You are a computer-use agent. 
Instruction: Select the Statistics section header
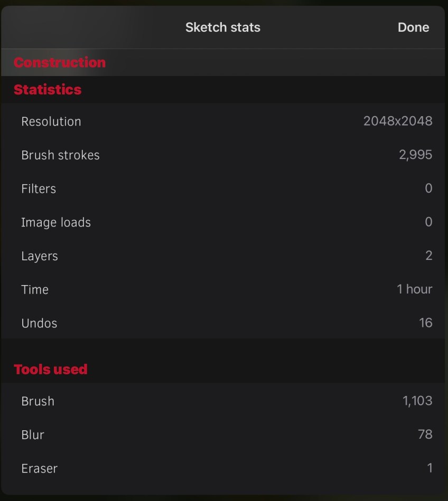48,90
